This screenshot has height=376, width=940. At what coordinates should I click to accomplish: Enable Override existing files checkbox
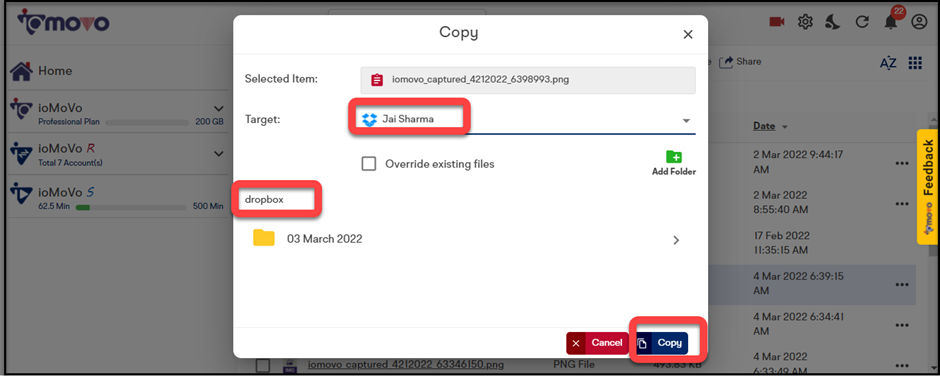[x=369, y=164]
